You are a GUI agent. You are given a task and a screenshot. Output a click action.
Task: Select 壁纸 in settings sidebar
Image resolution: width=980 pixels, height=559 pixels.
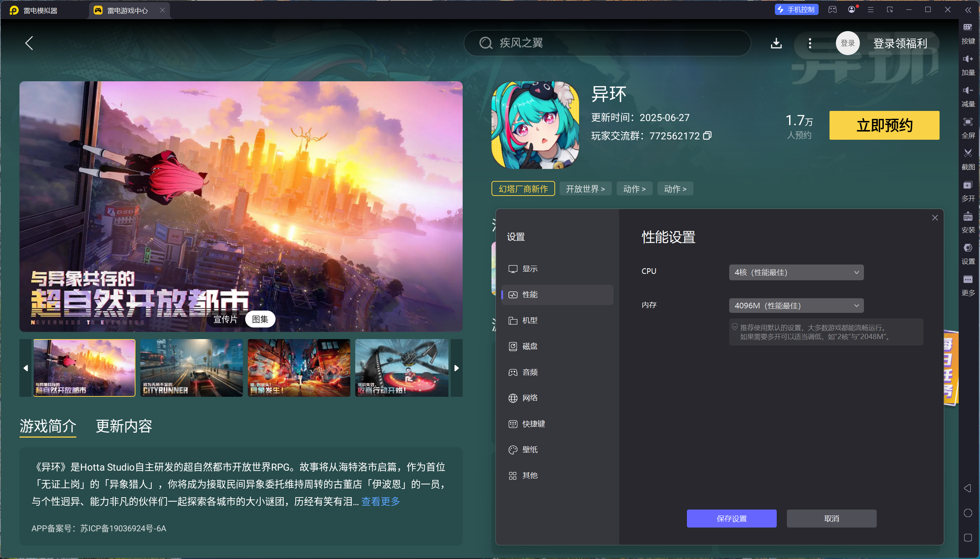[557, 450]
